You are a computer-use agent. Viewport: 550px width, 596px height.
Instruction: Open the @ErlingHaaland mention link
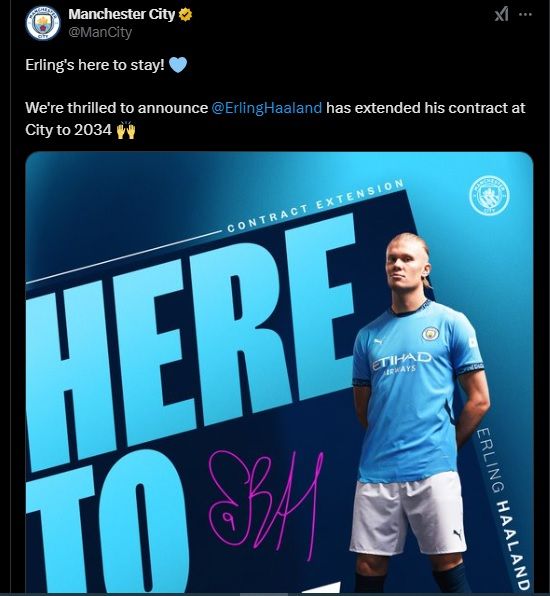coord(266,108)
